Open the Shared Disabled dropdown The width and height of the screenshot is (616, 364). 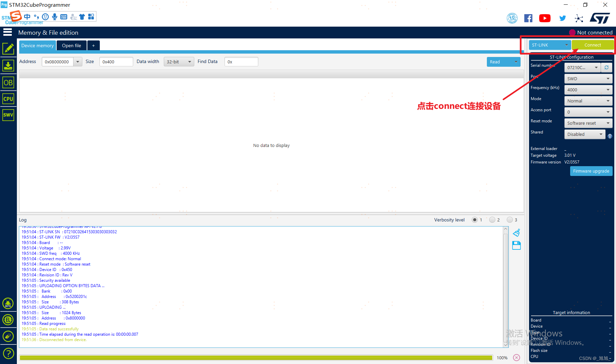[x=585, y=134]
